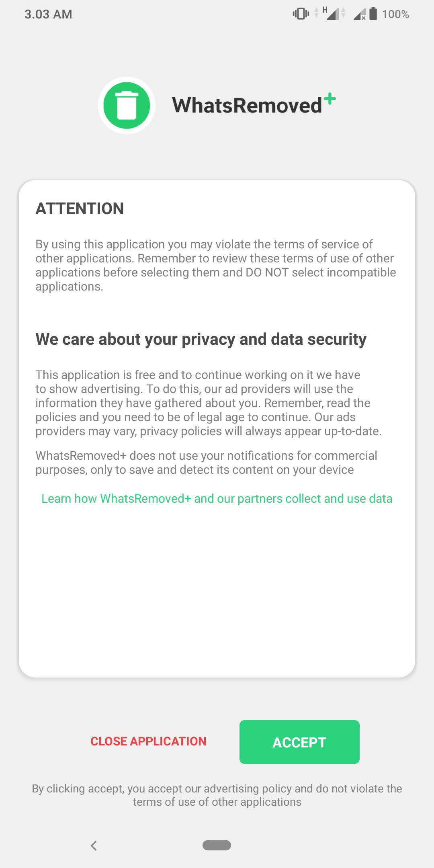Tap the battery icon in status bar
The height and width of the screenshot is (868, 434).
(373, 14)
